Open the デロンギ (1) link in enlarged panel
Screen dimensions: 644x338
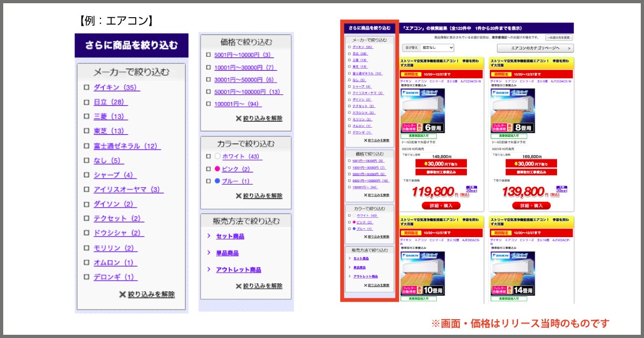pos(115,277)
